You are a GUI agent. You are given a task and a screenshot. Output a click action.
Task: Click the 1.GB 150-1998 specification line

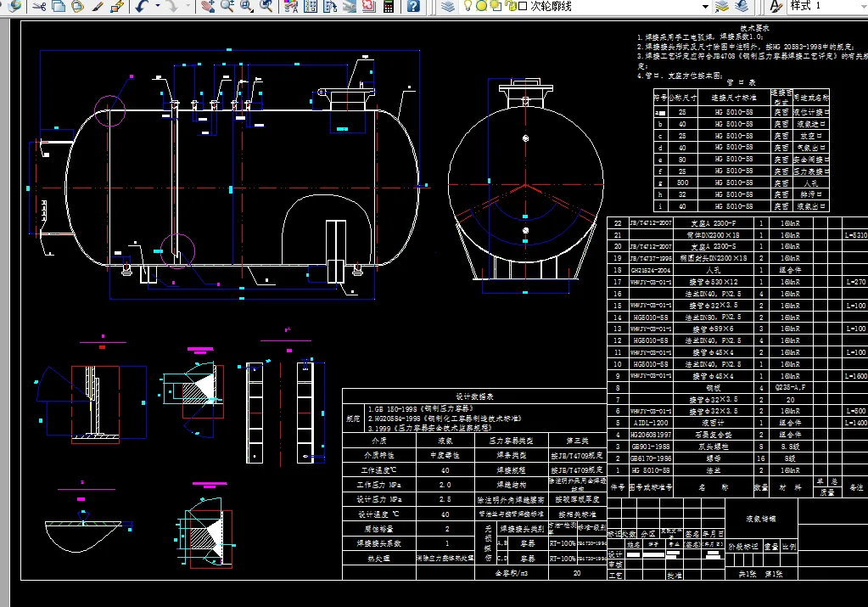pyautogui.click(x=421, y=408)
